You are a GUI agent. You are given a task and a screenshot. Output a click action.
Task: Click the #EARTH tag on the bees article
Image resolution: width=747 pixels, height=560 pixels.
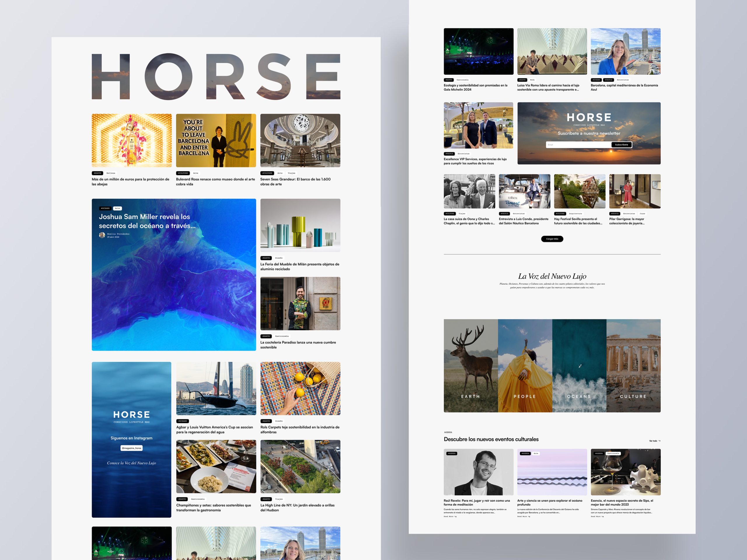click(x=97, y=173)
